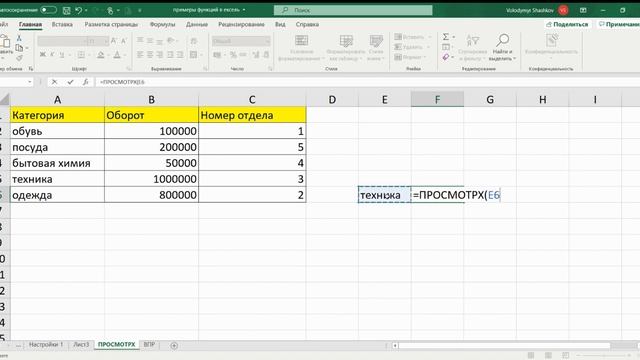Screen dimensions: 640x360
Task: Click the zoom slider in status bar
Action: [604, 355]
